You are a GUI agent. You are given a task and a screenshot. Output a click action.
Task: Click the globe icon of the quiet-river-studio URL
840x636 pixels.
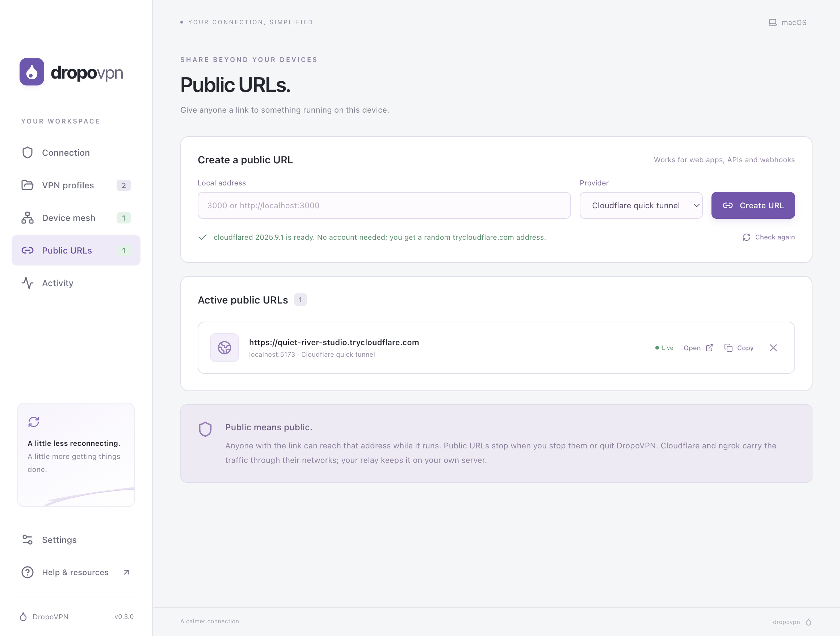click(224, 348)
